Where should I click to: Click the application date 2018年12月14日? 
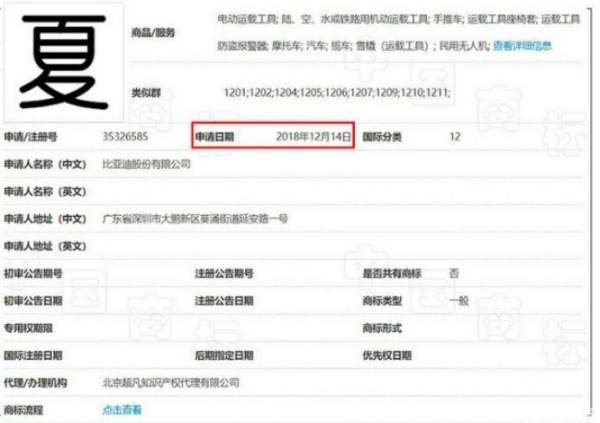313,136
